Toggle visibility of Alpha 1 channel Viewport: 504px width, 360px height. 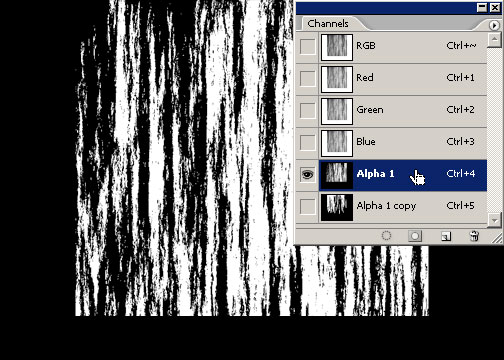click(307, 174)
